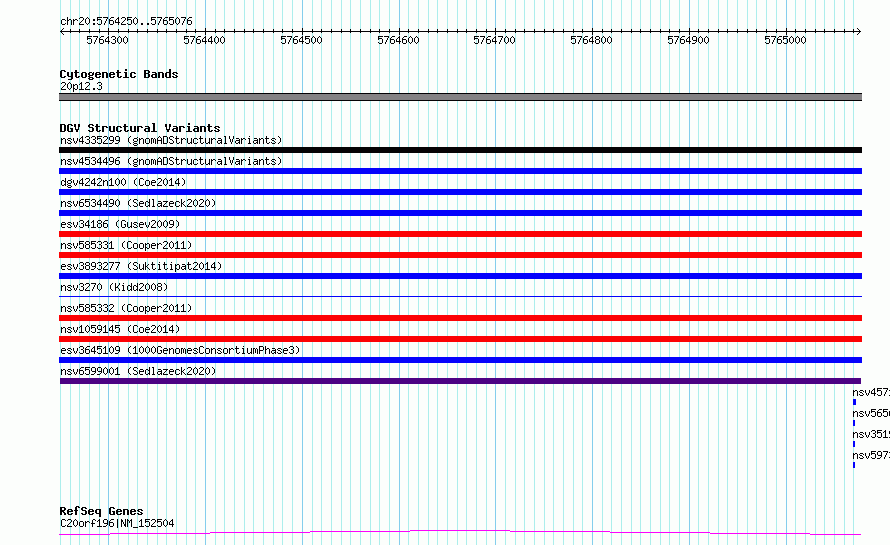The image size is (890, 545).
Task: Click the 5764300 ruler position
Action: click(107, 40)
